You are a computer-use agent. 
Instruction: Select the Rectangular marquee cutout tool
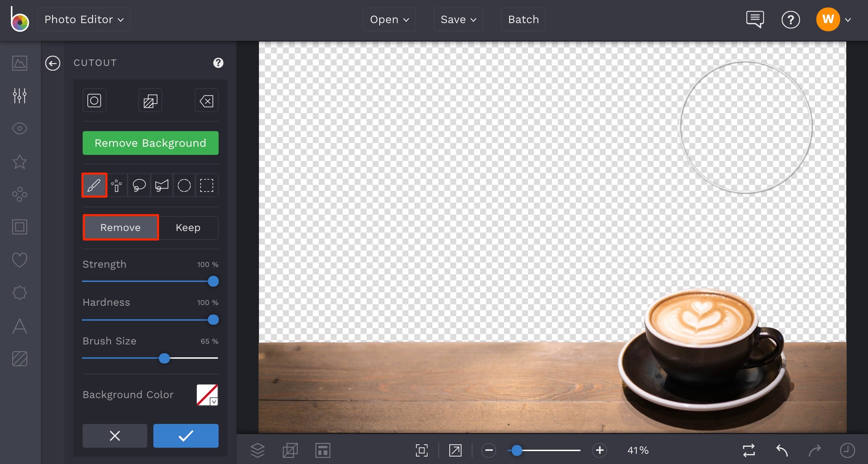[x=207, y=185]
